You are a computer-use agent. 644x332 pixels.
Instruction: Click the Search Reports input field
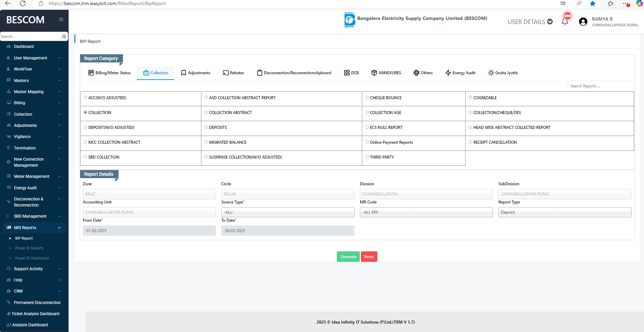point(600,86)
